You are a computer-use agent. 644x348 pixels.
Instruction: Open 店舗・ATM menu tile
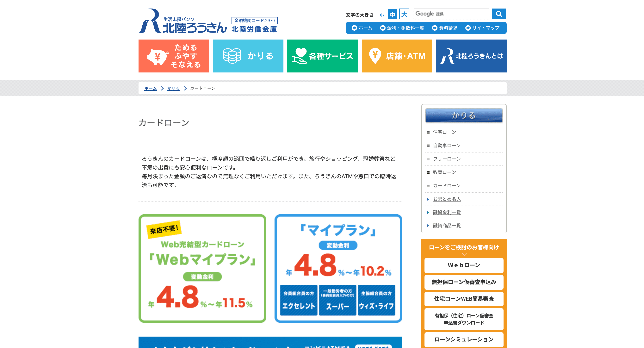397,56
